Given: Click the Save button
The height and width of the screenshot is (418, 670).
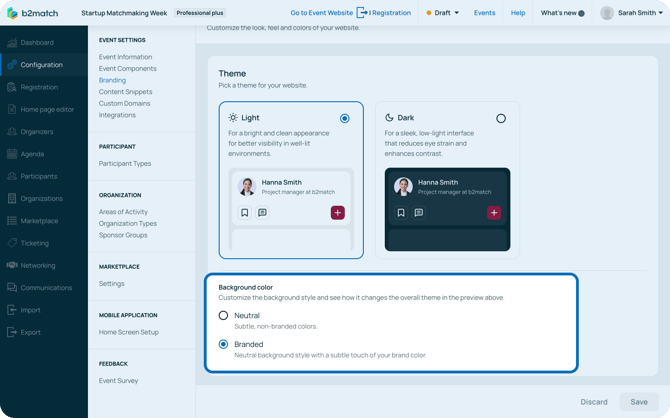Looking at the screenshot, I should pyautogui.click(x=639, y=402).
